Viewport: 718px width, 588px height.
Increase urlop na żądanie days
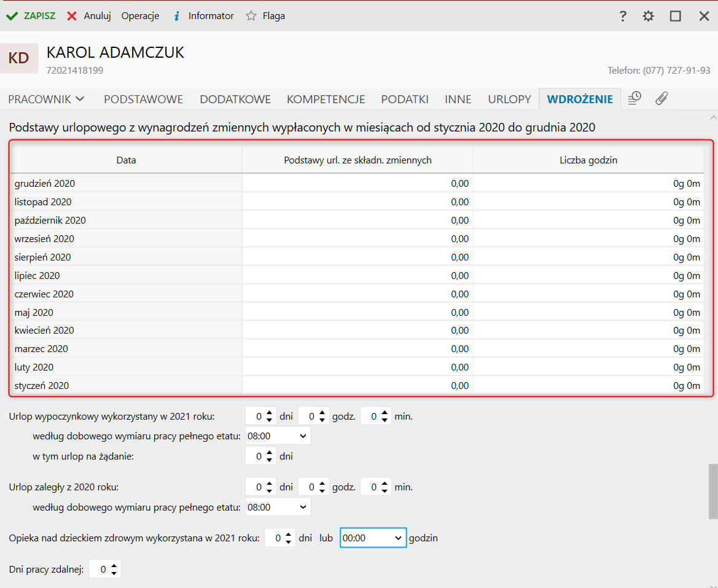(x=270, y=453)
